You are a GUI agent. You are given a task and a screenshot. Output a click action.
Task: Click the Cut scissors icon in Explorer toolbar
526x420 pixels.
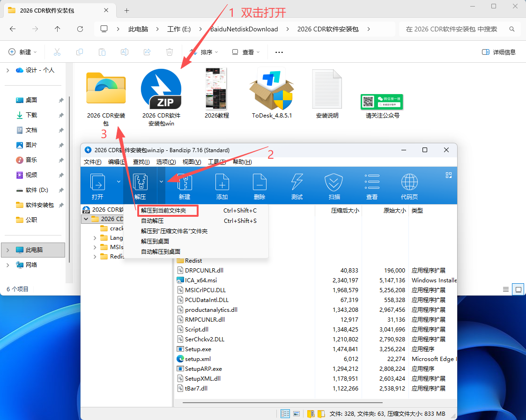click(x=57, y=52)
